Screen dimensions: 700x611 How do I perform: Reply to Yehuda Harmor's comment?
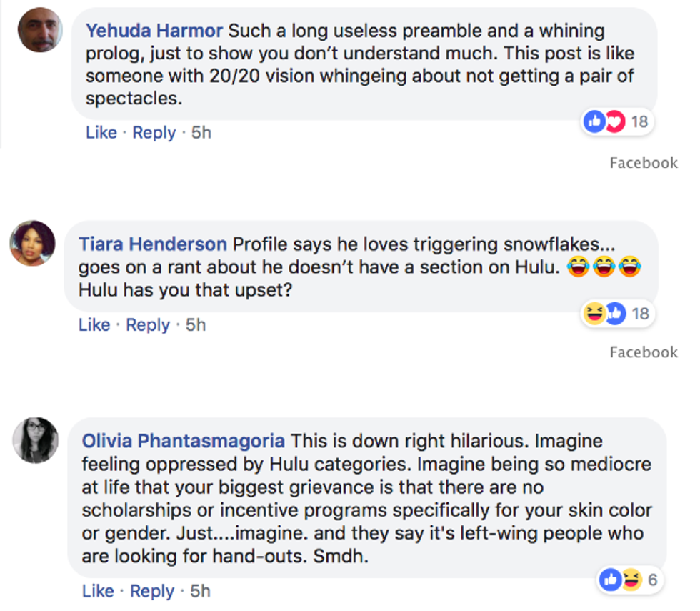154,133
